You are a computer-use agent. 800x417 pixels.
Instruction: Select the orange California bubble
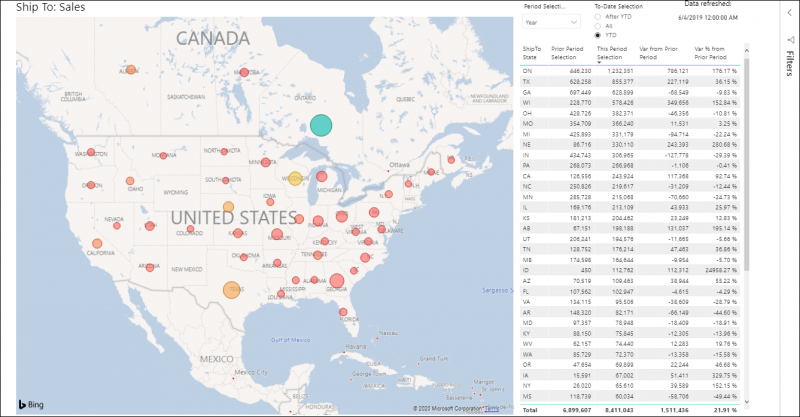97,243
